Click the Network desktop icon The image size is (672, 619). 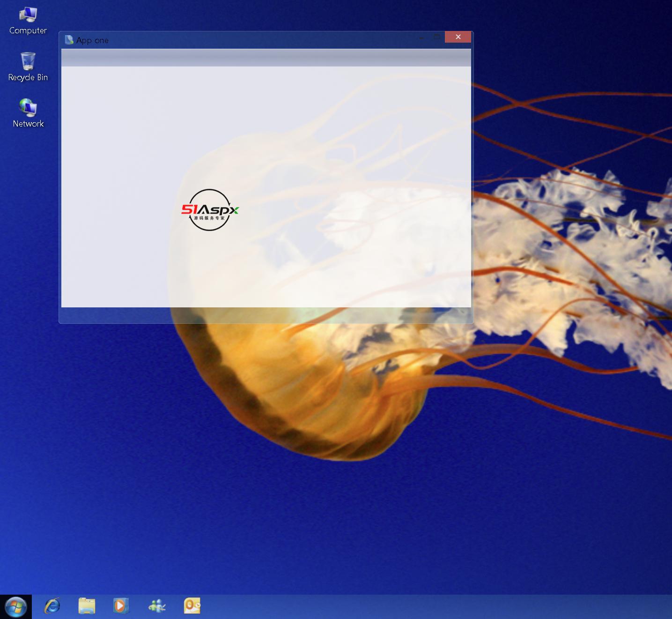tap(28, 108)
